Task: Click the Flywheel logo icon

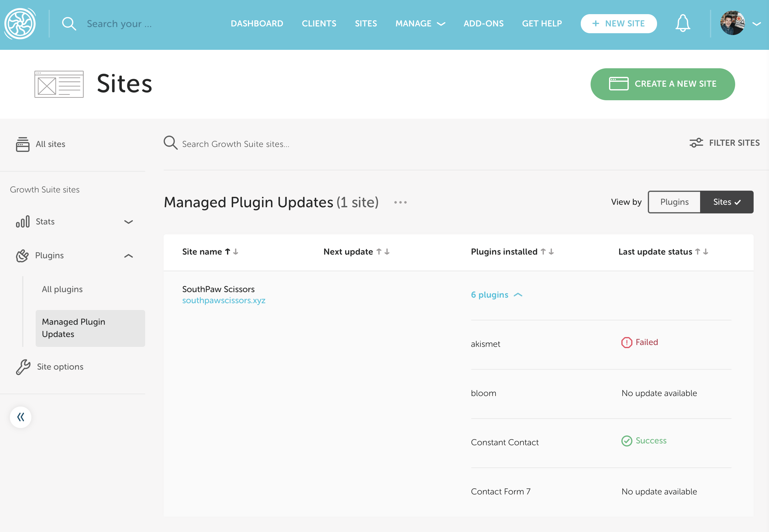Action: tap(20, 24)
